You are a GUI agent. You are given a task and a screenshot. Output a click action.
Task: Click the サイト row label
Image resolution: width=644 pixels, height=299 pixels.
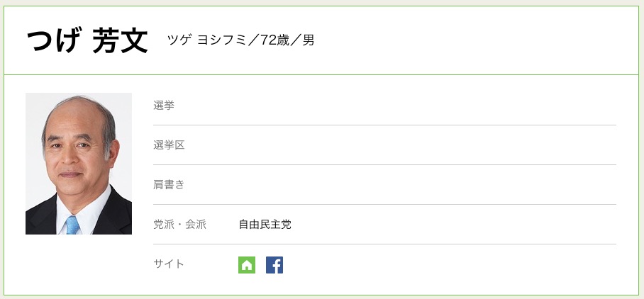click(x=169, y=264)
